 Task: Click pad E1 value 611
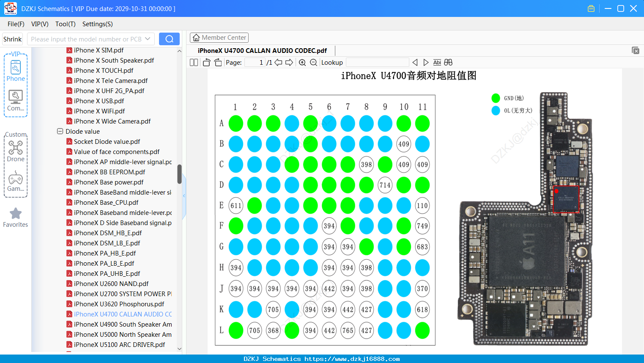click(236, 206)
